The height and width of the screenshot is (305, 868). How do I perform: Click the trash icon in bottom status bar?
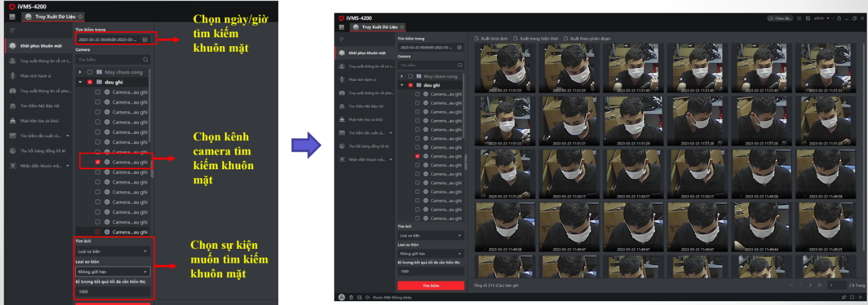351,297
